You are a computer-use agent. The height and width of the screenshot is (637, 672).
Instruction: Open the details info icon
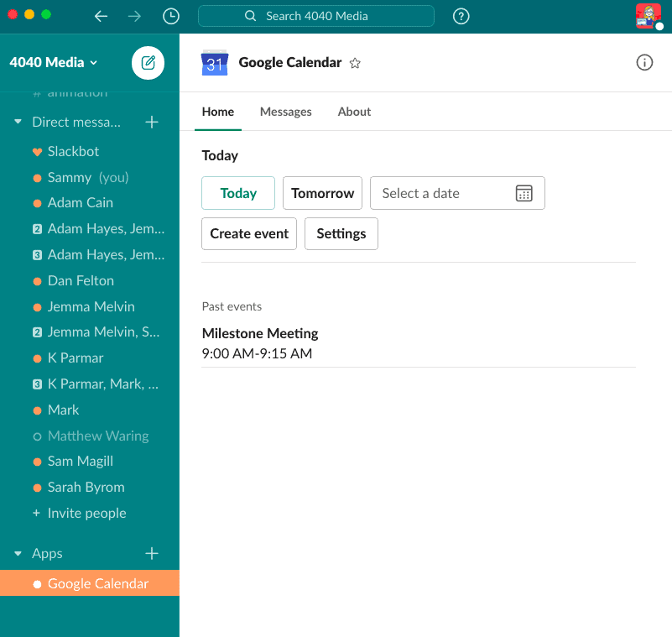[644, 63]
